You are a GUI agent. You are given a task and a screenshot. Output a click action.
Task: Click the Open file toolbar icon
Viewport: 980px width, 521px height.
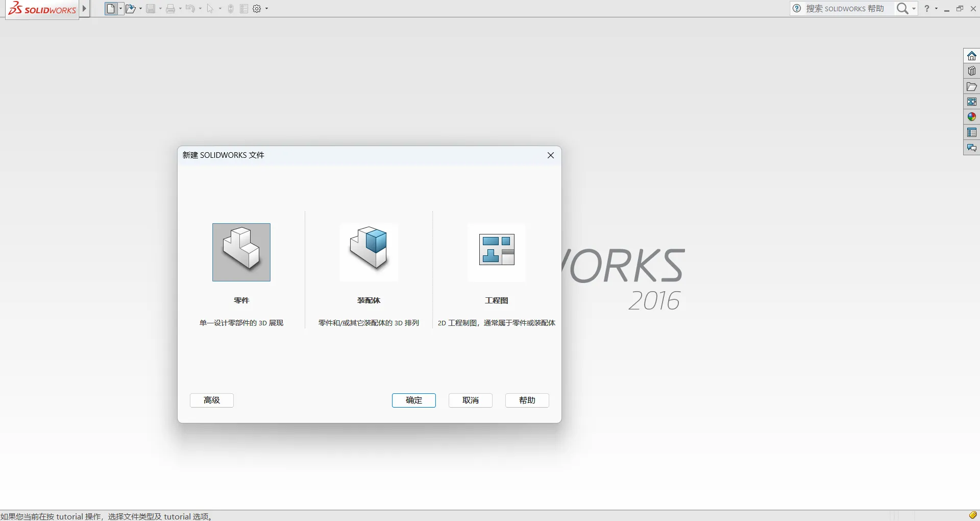pos(131,9)
